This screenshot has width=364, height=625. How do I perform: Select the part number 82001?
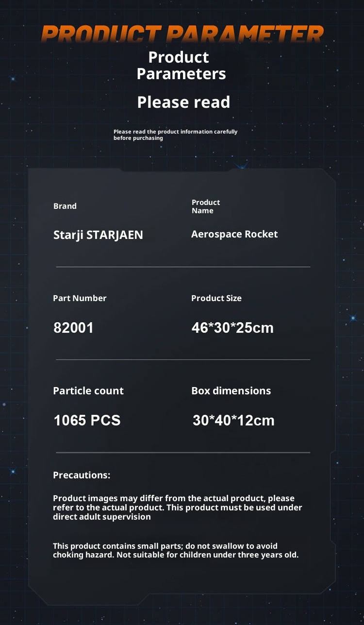(73, 328)
